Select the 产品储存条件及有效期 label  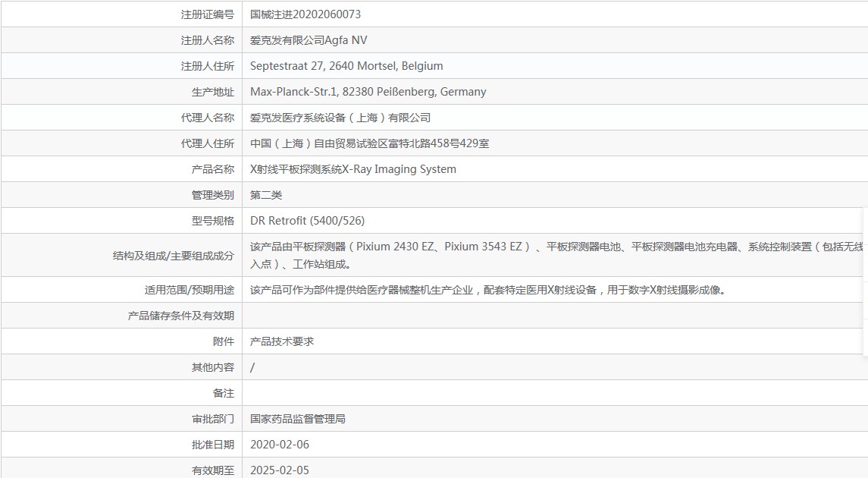pyautogui.click(x=181, y=316)
